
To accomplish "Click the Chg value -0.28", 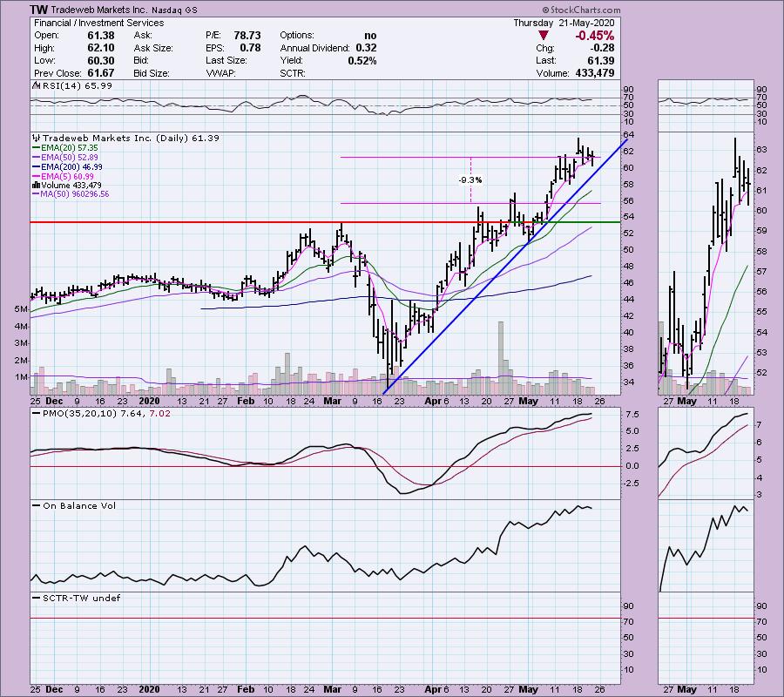I will (x=601, y=48).
